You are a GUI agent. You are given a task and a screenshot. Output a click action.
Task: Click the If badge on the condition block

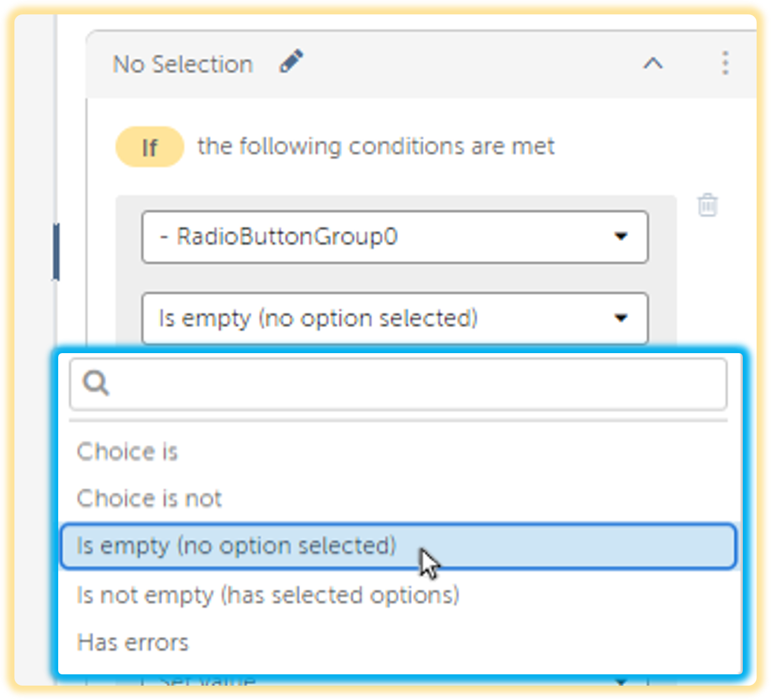[149, 146]
